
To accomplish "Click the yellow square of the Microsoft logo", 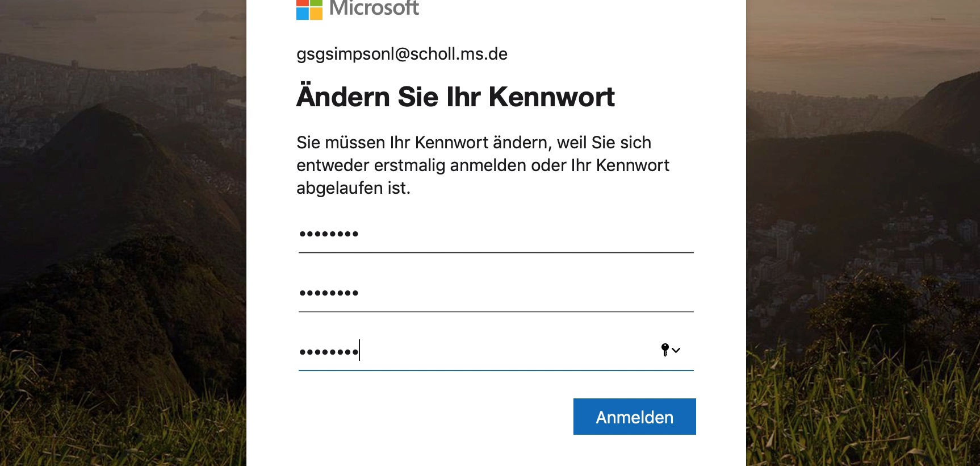I will click(x=316, y=14).
